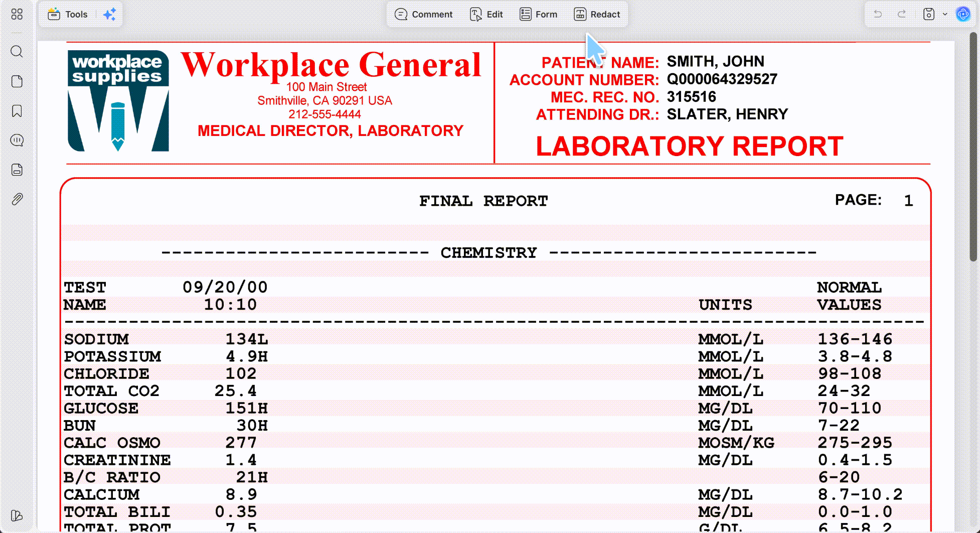The width and height of the screenshot is (980, 533).
Task: Show the page thumbnails panel
Action: pos(17,81)
